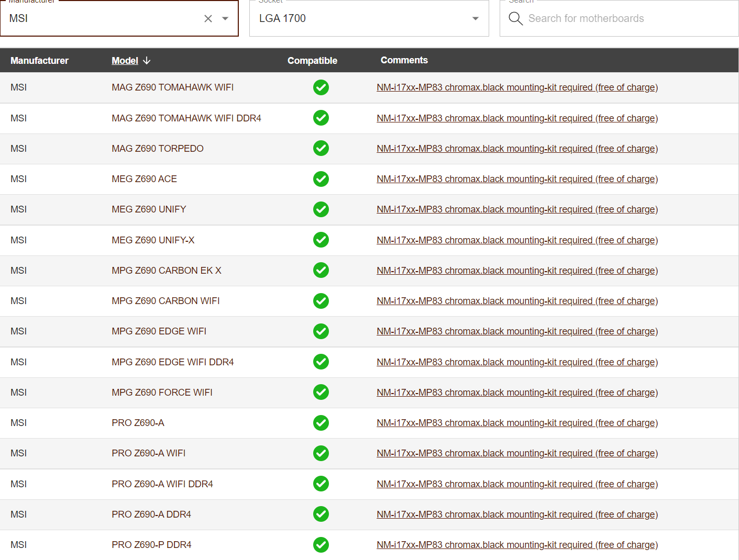Image resolution: width=739 pixels, height=560 pixels.
Task: Click compatible checkmark for PRO Z690-P DDR4
Action: pyautogui.click(x=321, y=545)
